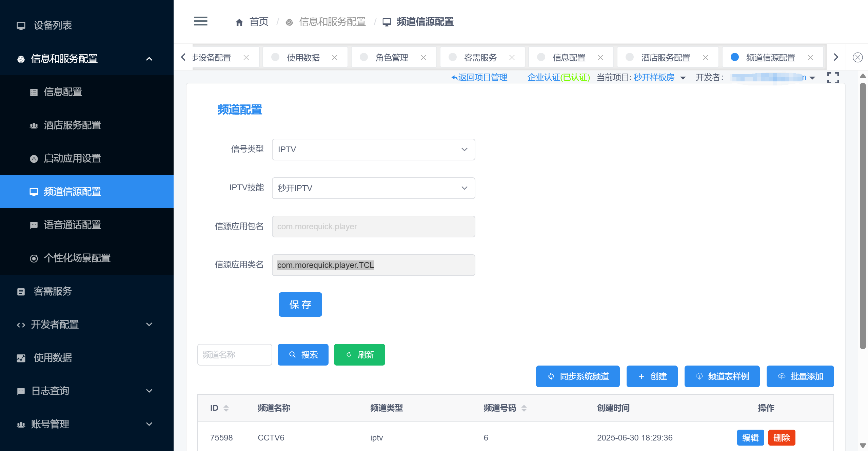This screenshot has height=451, width=868.
Task: Sort table by 频道号码 column arrows
Action: click(x=524, y=408)
